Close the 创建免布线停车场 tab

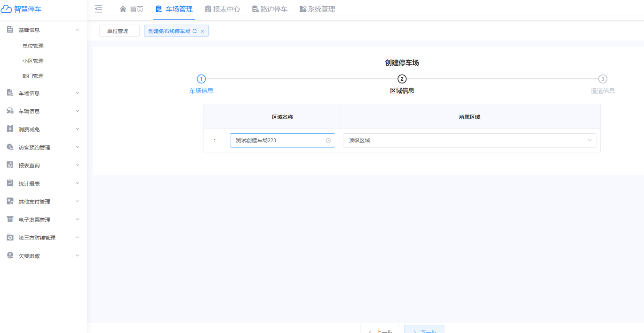[x=202, y=31]
